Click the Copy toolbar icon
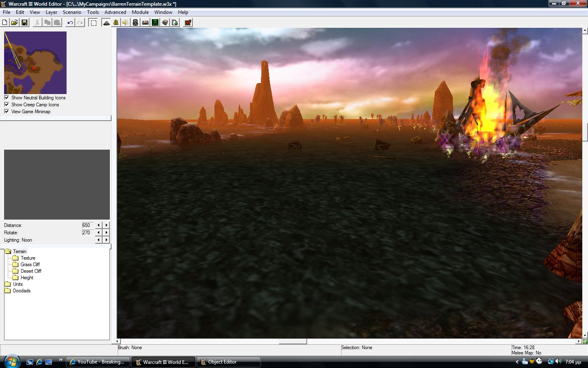The width and height of the screenshot is (588, 368). point(47,22)
